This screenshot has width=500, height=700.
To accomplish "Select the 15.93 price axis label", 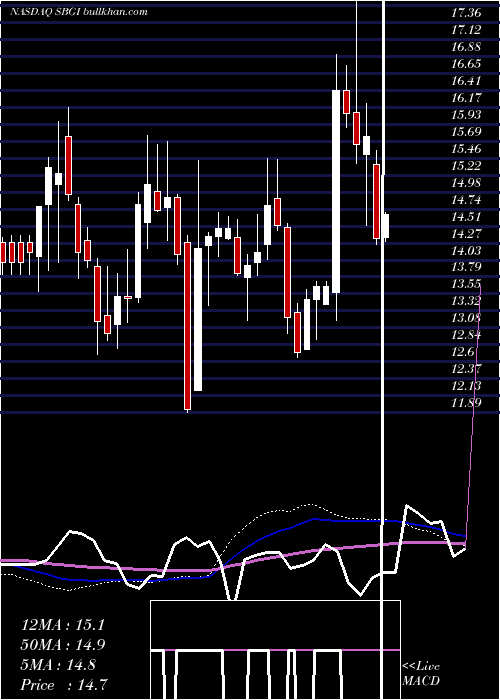I will 466,115.
